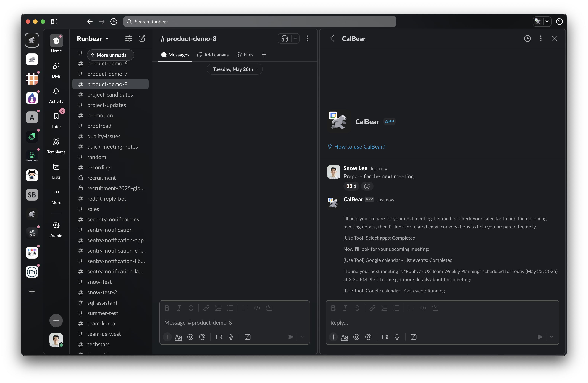Open the Later bookmarks view

56,120
